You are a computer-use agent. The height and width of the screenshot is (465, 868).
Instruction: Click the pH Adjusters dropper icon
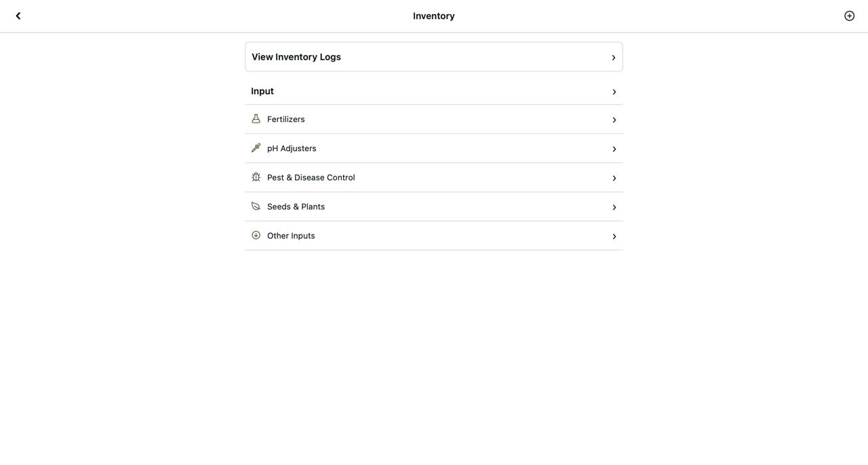(256, 148)
